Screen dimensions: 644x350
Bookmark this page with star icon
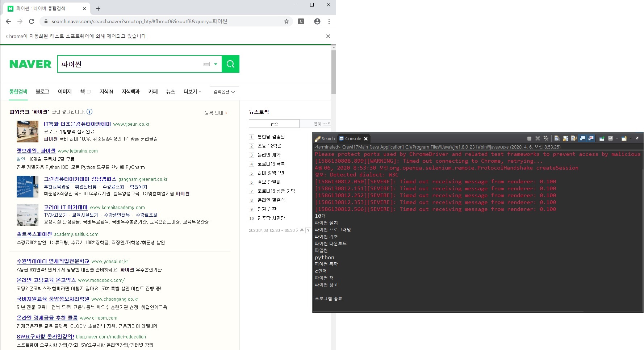coord(287,21)
